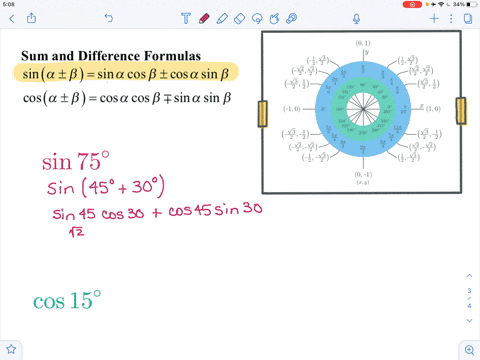This screenshot has height=360, width=480.
Task: Tap the handwritten sin (45° + 30°) line
Action: click(106, 186)
